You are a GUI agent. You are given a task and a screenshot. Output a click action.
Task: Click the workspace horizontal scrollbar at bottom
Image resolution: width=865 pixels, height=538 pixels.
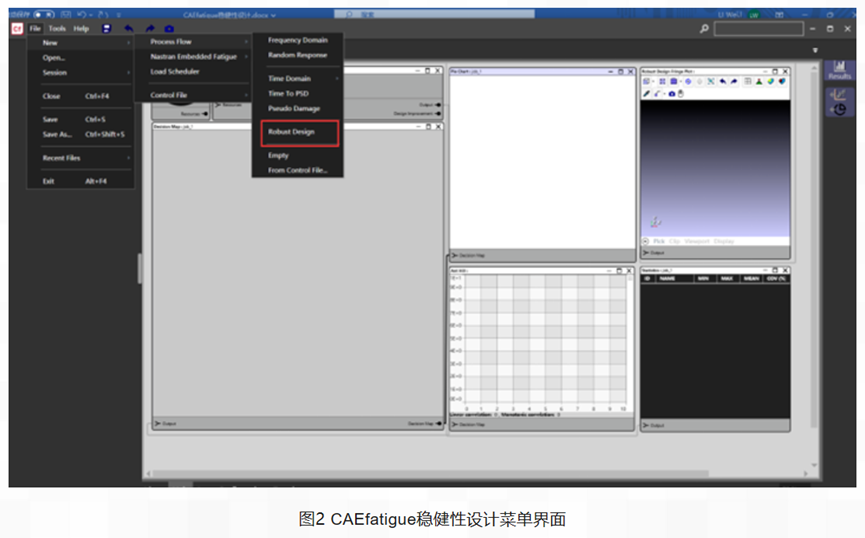pos(430,473)
